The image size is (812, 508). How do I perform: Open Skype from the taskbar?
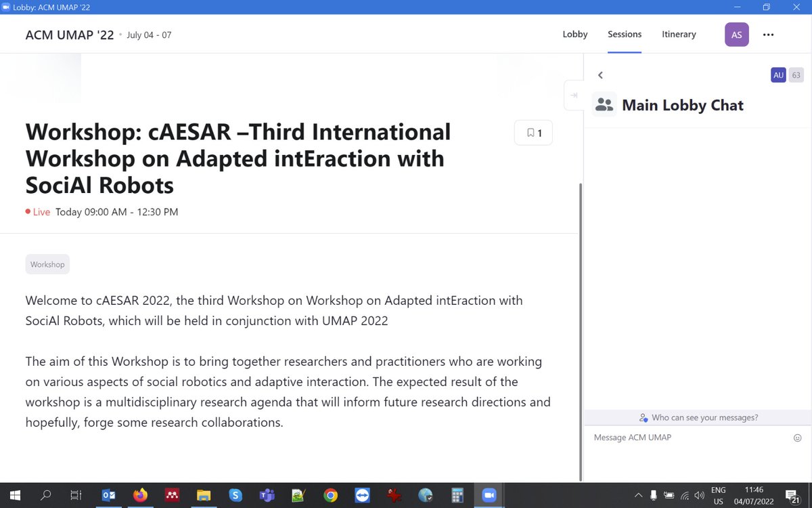pos(235,495)
